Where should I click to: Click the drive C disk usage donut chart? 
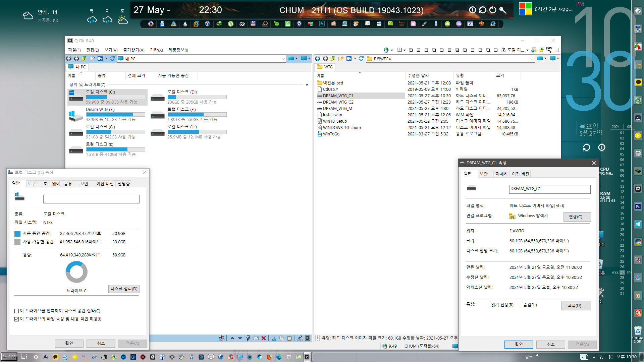click(76, 272)
